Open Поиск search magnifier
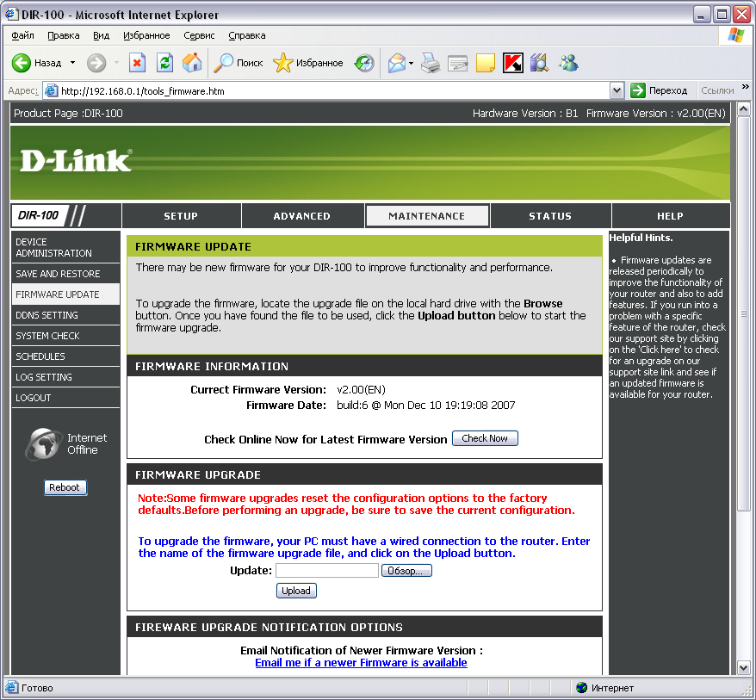This screenshot has height=700, width=756. pos(224,63)
